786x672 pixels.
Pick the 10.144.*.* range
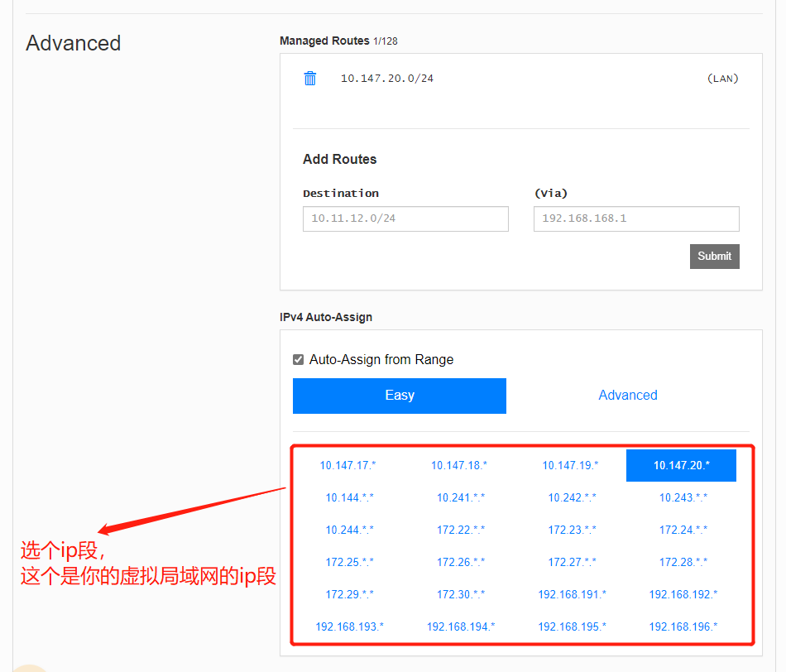(349, 497)
